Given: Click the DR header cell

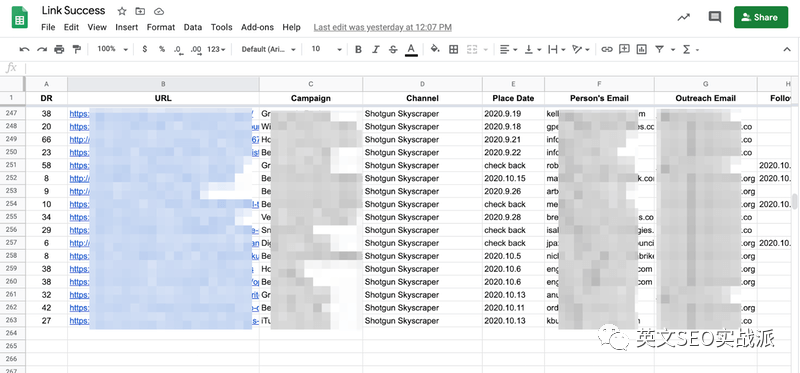Looking at the screenshot, I should (x=46, y=98).
